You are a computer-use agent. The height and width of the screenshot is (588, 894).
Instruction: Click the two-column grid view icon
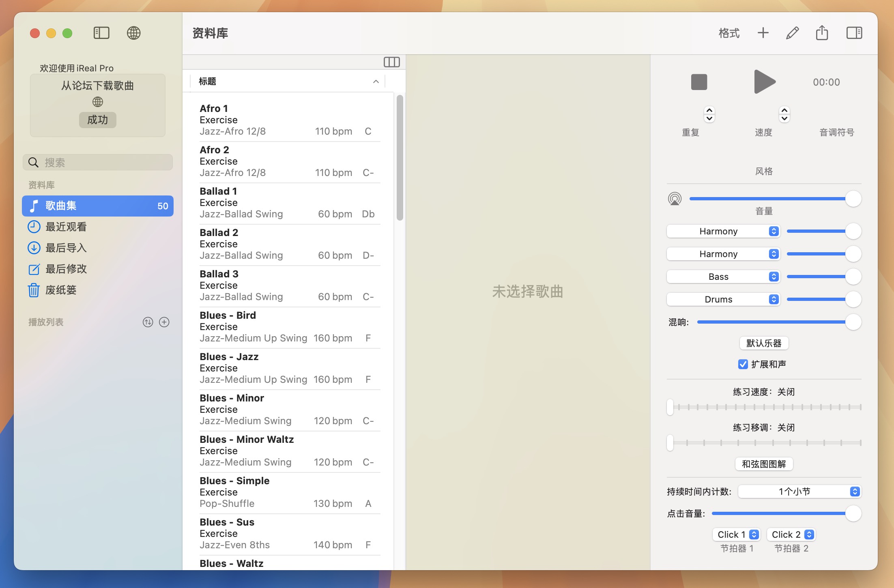coord(392,62)
